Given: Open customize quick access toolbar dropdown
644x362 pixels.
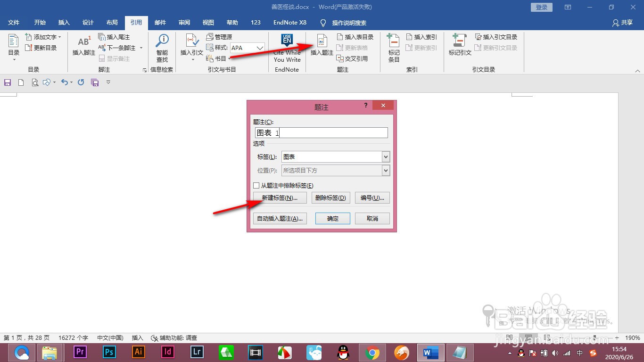Looking at the screenshot, I should (108, 82).
